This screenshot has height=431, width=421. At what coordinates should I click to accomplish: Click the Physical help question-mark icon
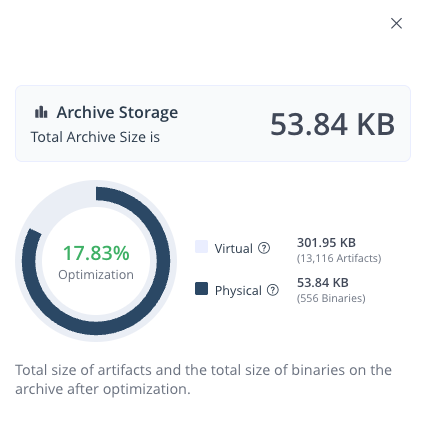(273, 290)
